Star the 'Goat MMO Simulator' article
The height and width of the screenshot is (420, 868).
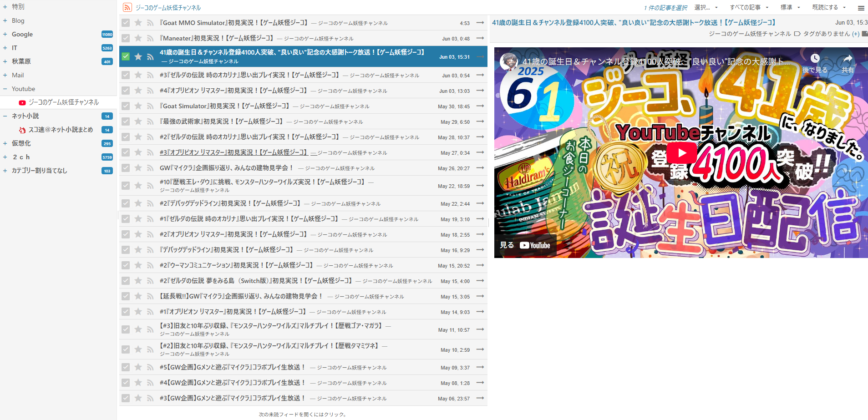pyautogui.click(x=138, y=23)
